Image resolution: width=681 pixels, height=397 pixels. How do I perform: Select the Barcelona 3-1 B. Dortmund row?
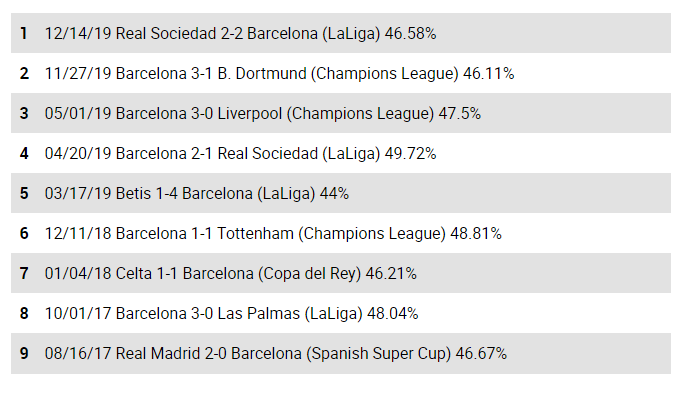[341, 73]
